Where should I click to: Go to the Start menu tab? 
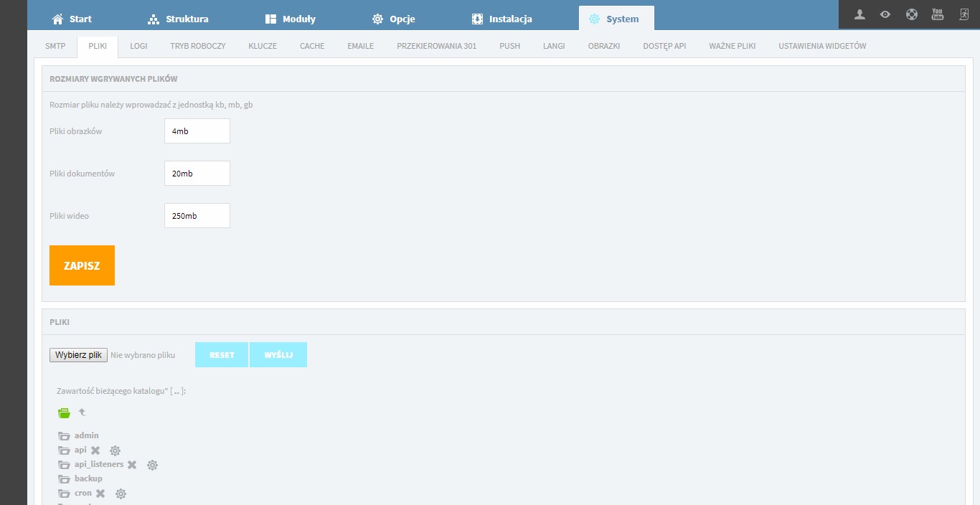tap(72, 19)
